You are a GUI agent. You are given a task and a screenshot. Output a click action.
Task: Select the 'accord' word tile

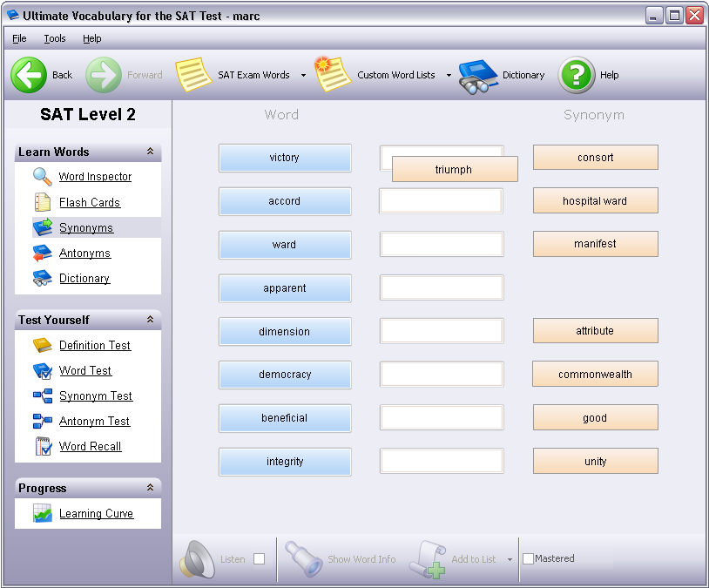[285, 201]
